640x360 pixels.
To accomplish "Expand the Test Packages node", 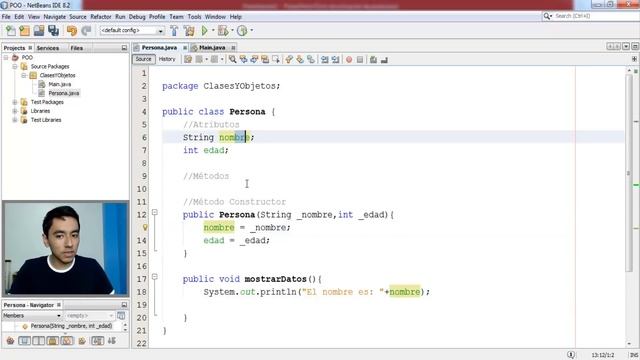I will tap(15, 102).
